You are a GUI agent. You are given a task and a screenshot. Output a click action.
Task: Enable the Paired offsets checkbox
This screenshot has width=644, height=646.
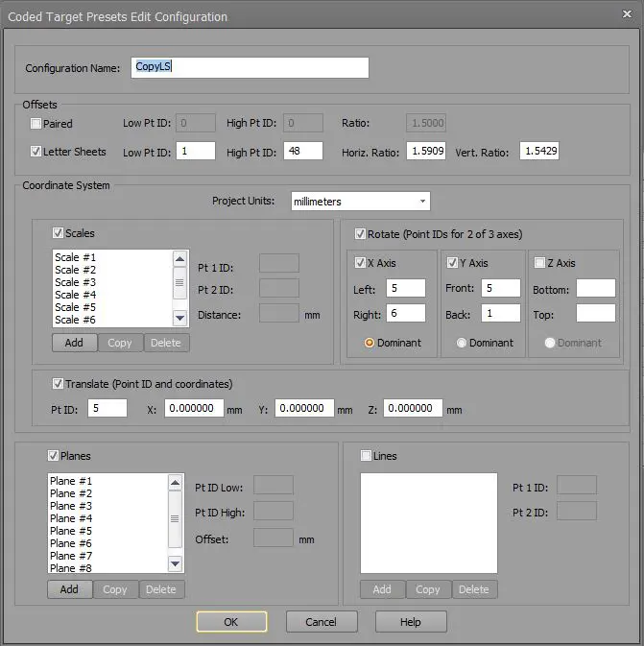pyautogui.click(x=36, y=123)
